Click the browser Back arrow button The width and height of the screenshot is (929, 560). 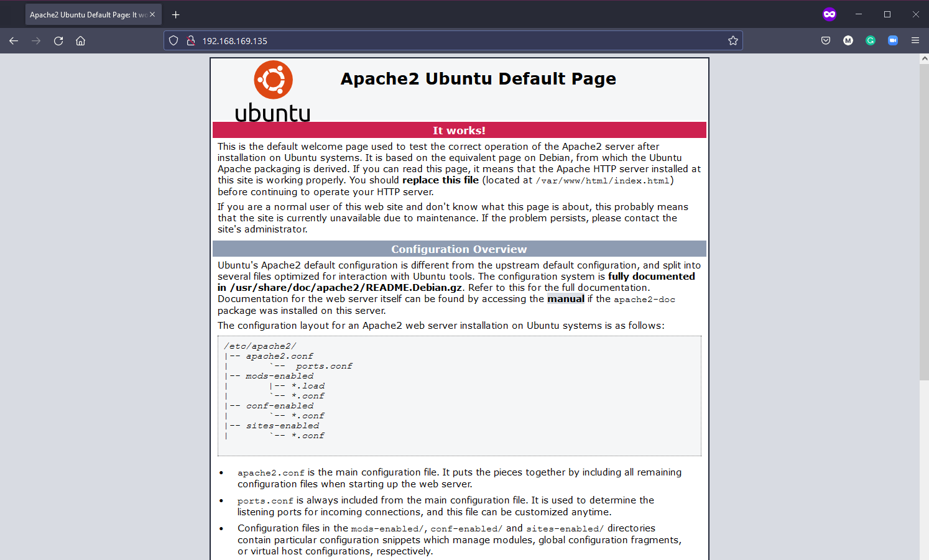[x=14, y=41]
